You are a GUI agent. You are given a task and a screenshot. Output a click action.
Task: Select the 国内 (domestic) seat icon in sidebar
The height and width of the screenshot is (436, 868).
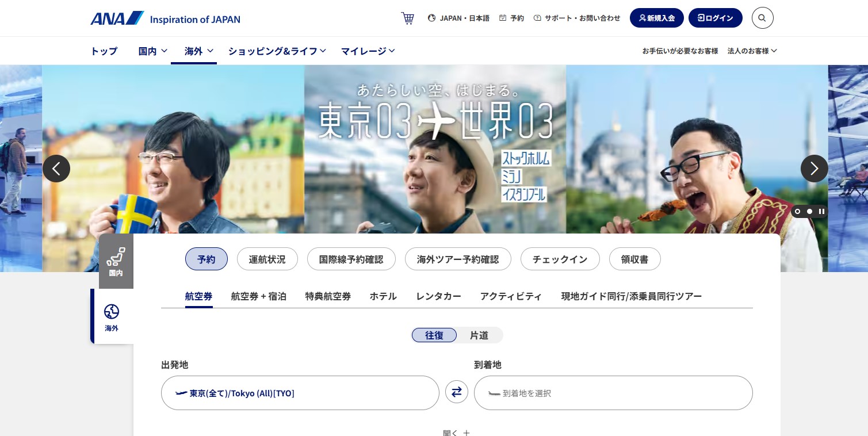click(116, 257)
